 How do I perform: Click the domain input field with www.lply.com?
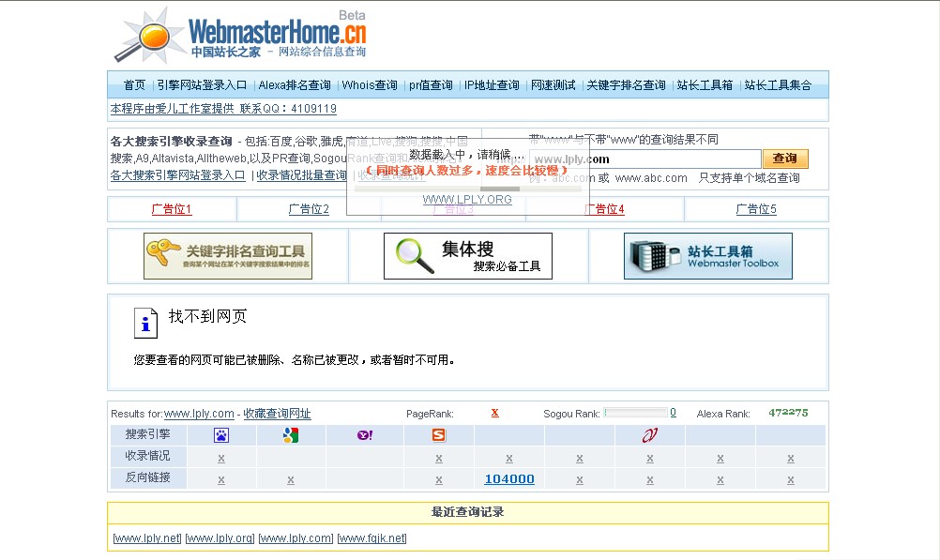click(x=645, y=159)
